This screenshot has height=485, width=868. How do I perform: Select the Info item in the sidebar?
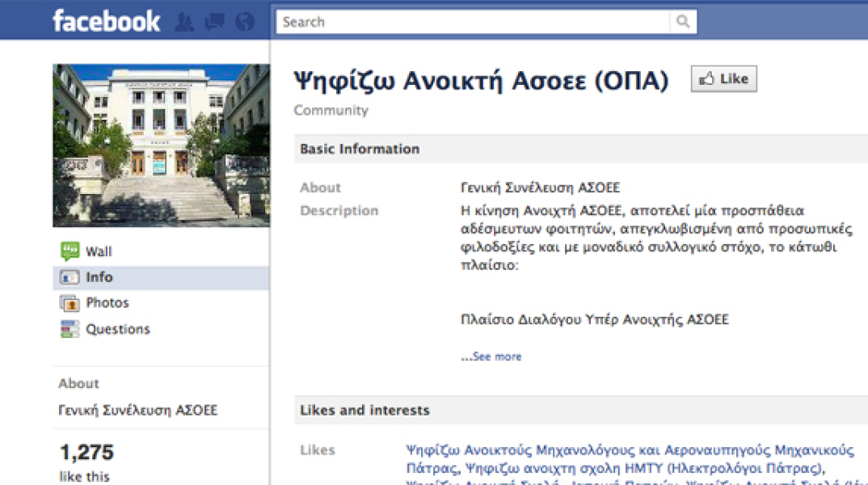(99, 277)
